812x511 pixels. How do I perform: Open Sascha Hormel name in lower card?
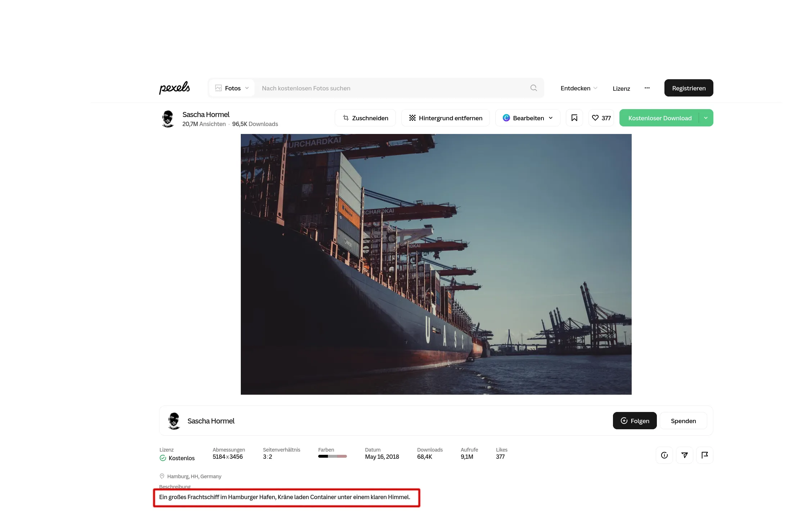[211, 421]
